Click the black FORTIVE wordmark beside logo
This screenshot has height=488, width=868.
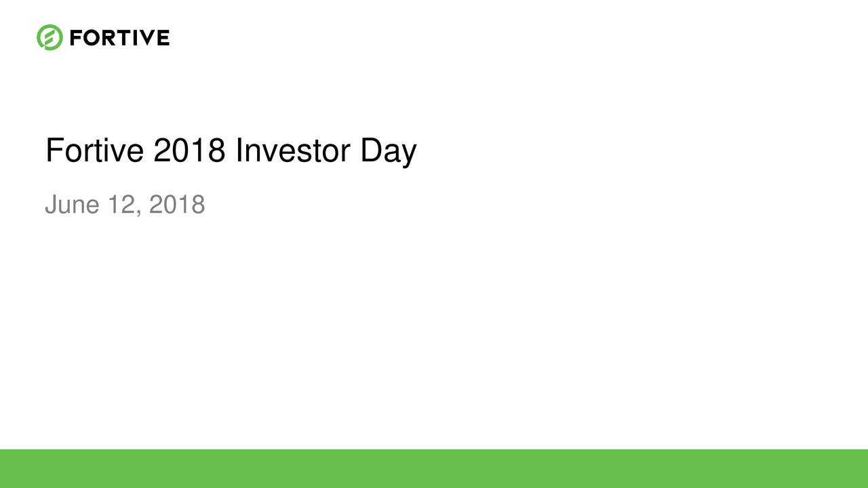pos(119,38)
